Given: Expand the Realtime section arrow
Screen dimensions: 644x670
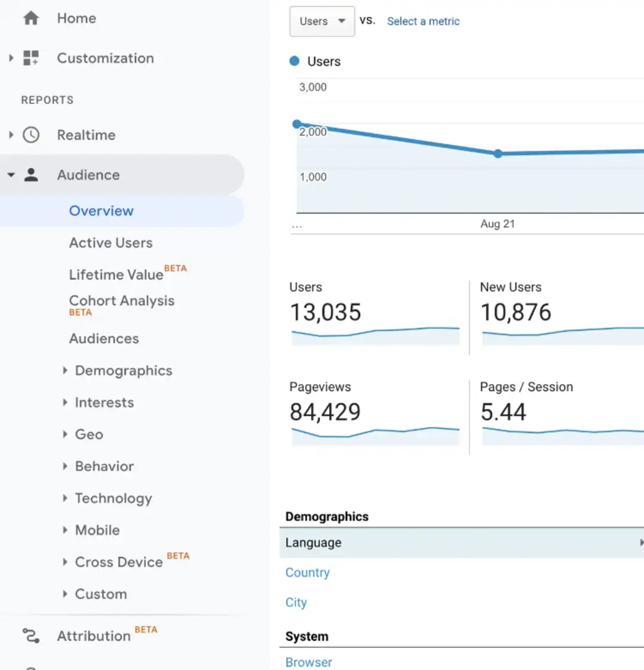Looking at the screenshot, I should tap(11, 135).
